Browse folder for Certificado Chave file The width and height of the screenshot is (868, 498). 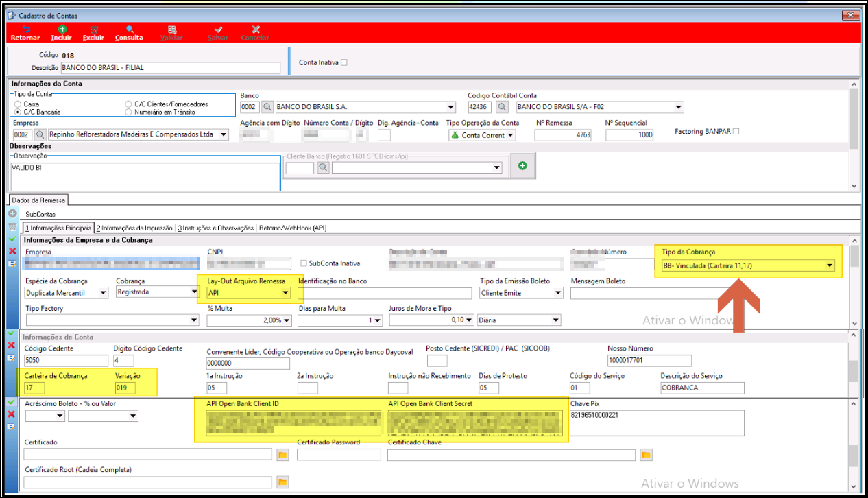(645, 455)
